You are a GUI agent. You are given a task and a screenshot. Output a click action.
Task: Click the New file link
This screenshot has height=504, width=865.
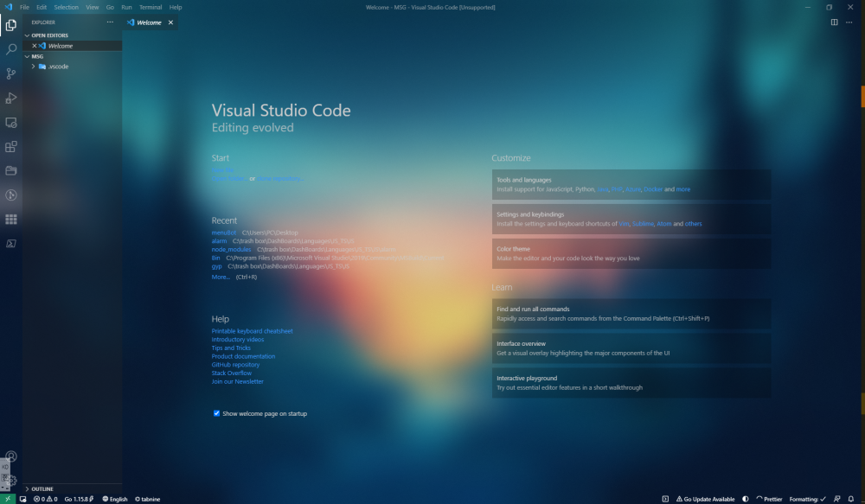coord(222,170)
